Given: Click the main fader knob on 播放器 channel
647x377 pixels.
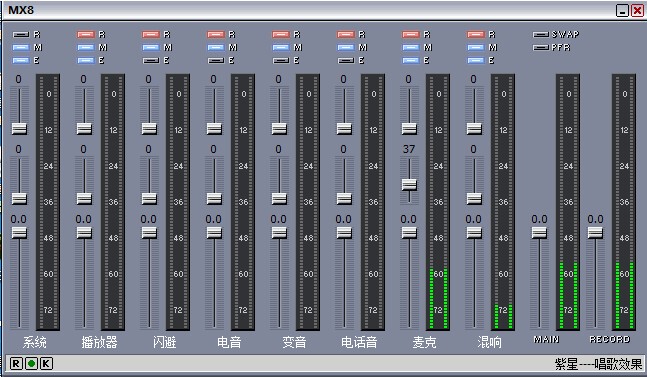Looking at the screenshot, I should 84,233.
